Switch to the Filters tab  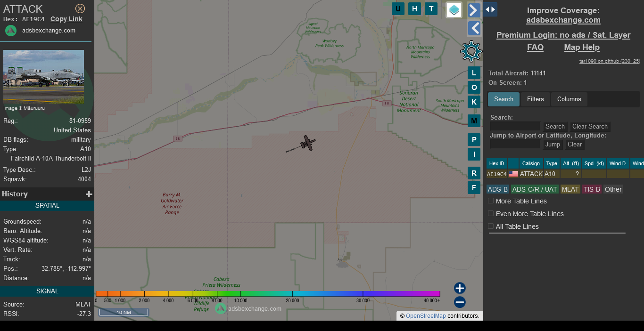(535, 99)
